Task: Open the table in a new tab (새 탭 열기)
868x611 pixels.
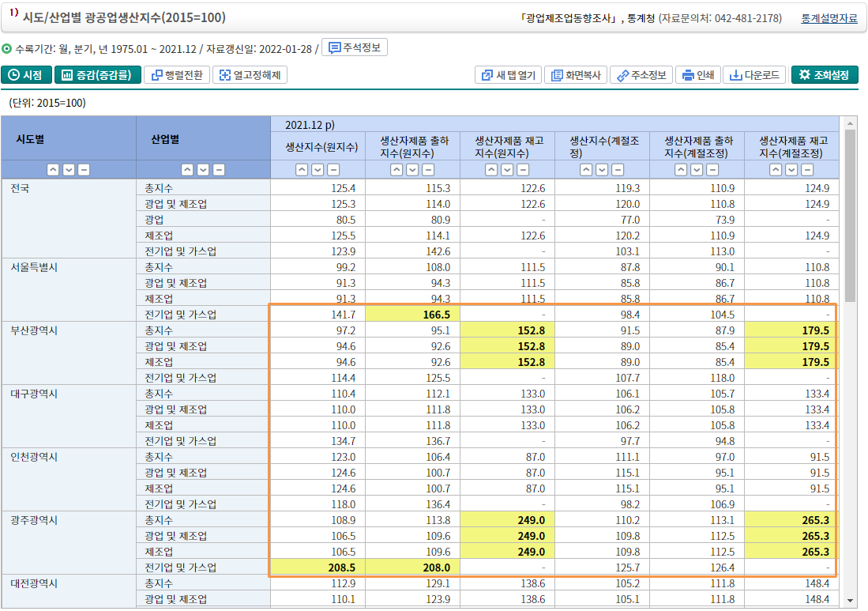Action: tap(508, 75)
